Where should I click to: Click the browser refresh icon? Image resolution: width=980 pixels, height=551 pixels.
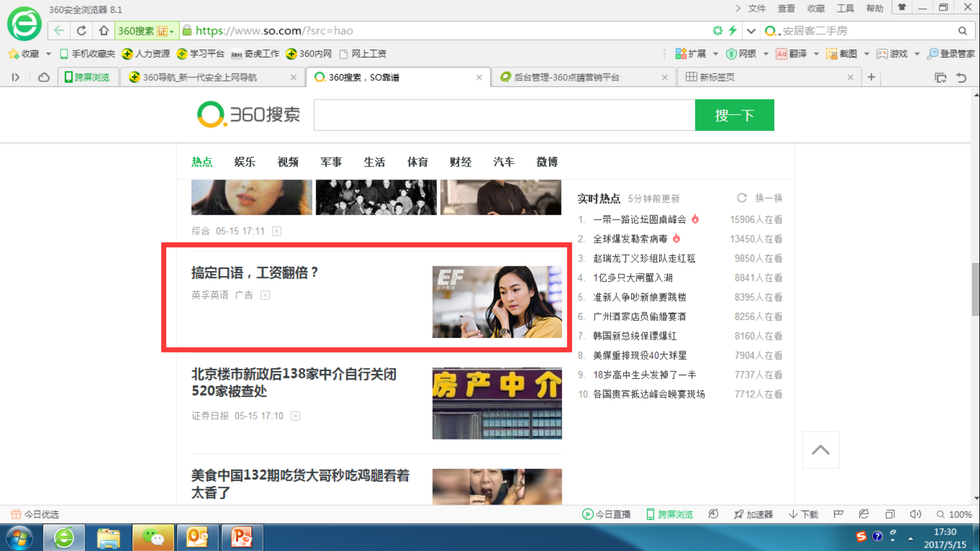pyautogui.click(x=81, y=31)
